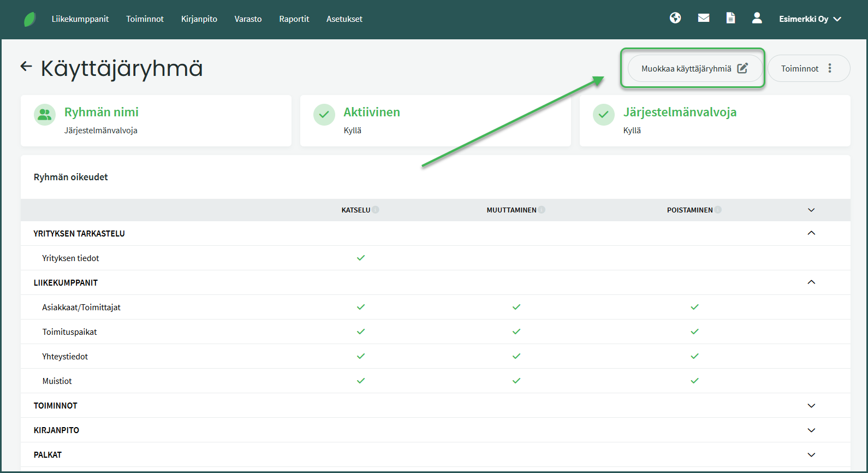Click the green leaf logo icon
The image size is (868, 473).
(x=30, y=19)
